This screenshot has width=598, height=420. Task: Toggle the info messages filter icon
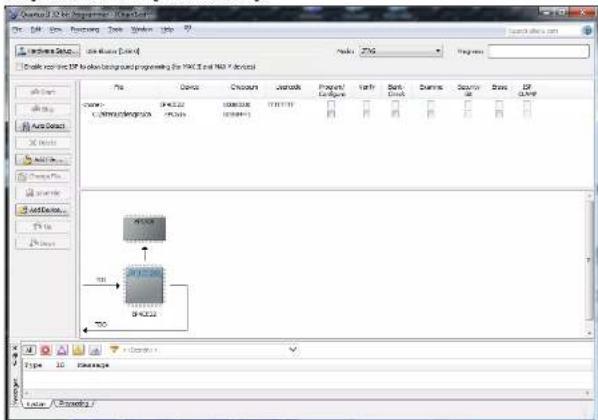click(x=95, y=349)
